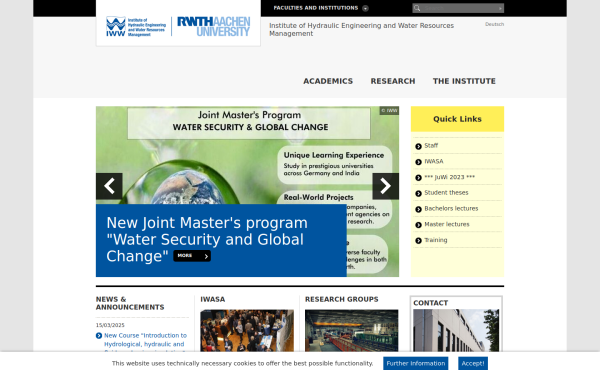
Task: Open the Academics menu
Action: point(328,81)
